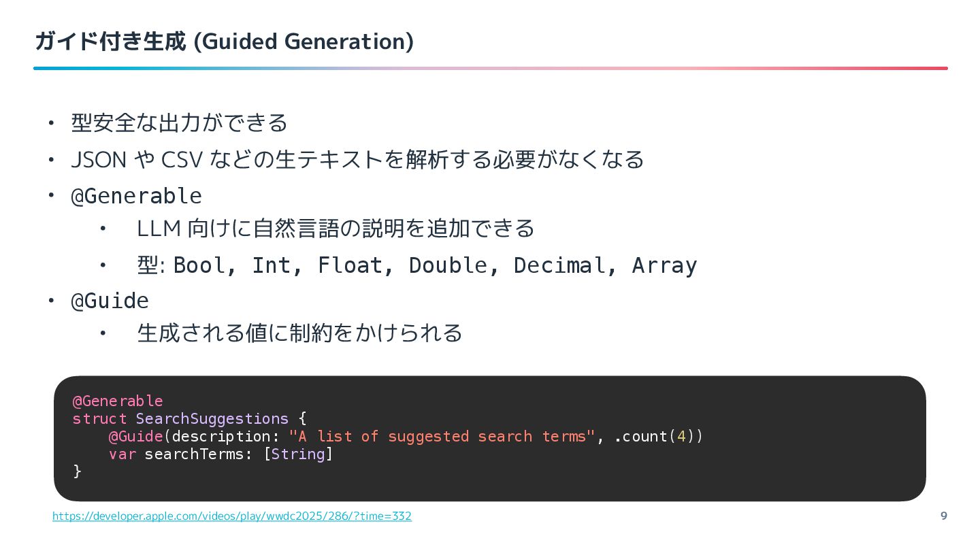The image size is (980, 551).
Task: Click the types list line starting with Bool
Action: [436, 265]
